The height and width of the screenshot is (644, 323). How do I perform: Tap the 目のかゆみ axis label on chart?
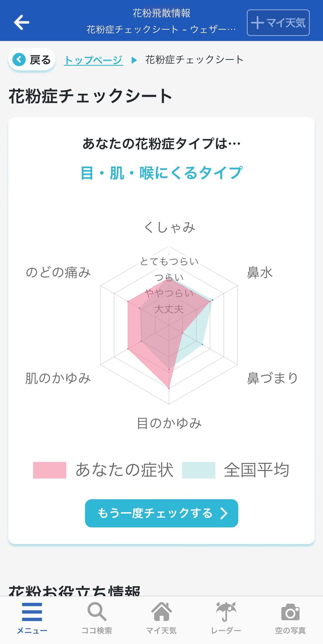tap(170, 423)
